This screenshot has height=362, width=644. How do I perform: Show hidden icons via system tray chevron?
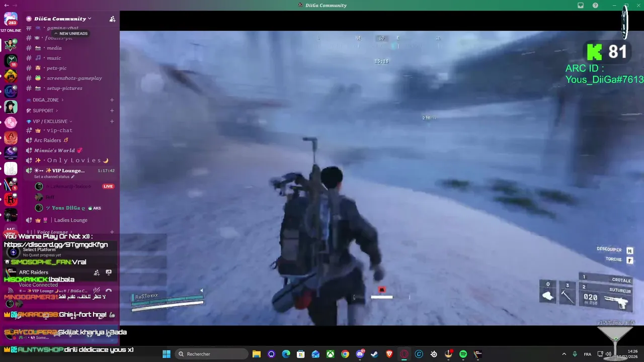tap(563, 354)
